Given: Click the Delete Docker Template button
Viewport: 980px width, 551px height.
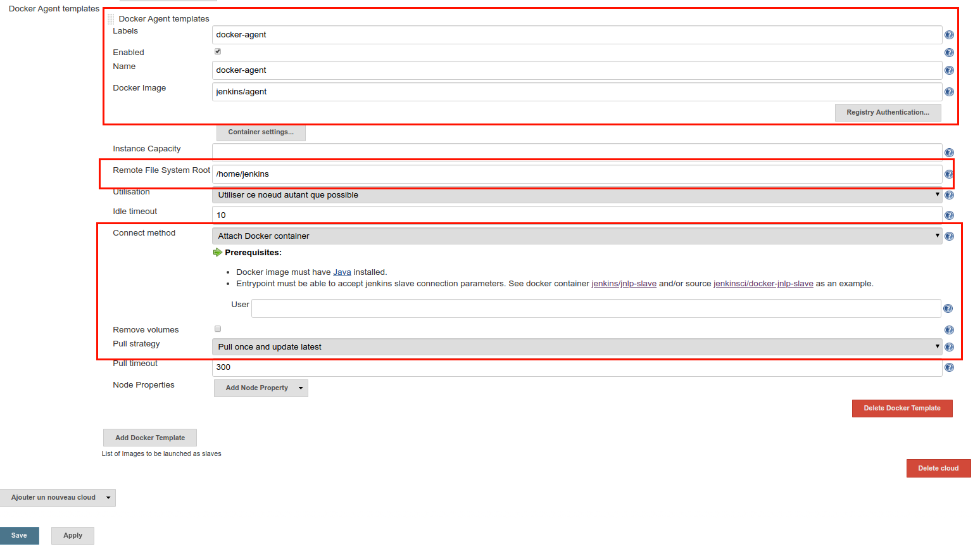Looking at the screenshot, I should (901, 408).
